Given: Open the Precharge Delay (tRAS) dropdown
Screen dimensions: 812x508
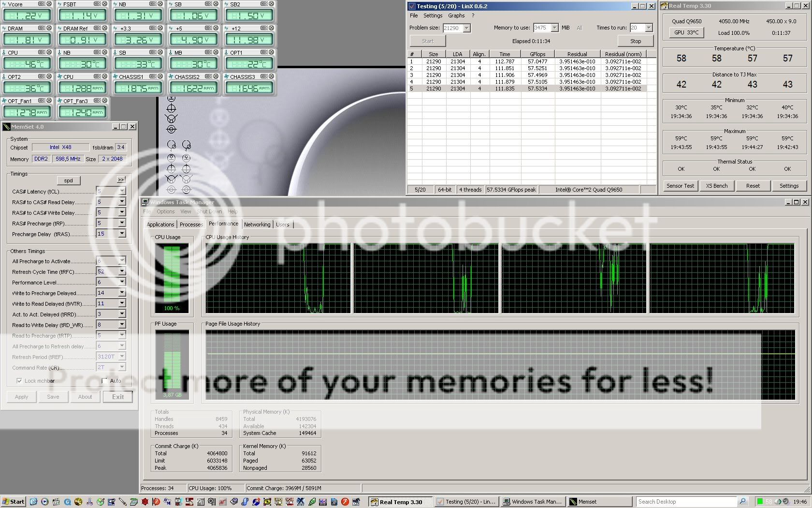Looking at the screenshot, I should click(x=122, y=234).
